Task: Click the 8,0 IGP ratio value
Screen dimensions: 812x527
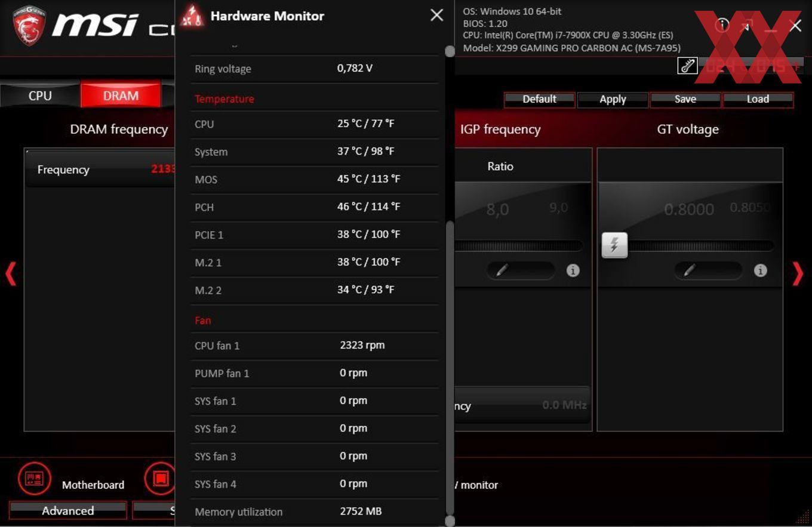Action: coord(497,210)
